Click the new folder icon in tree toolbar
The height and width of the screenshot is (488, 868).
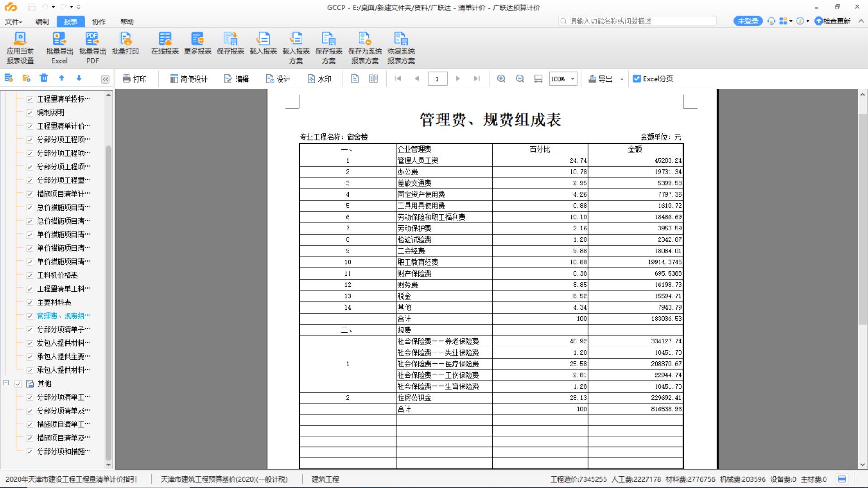[x=26, y=78]
